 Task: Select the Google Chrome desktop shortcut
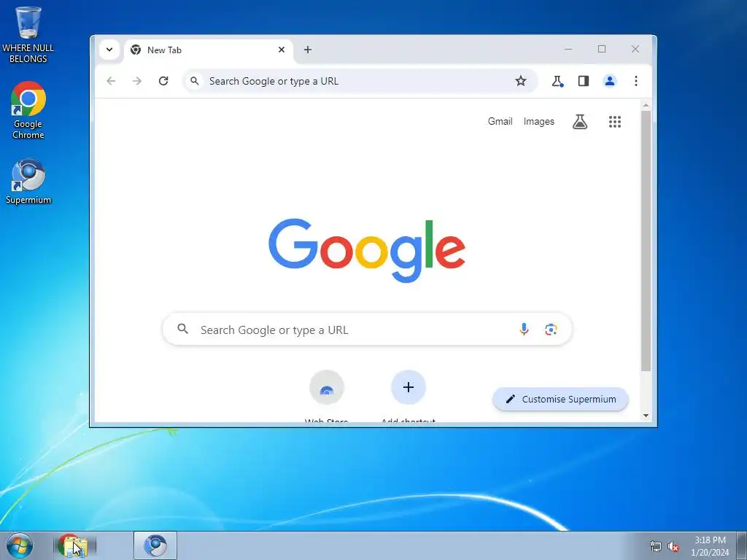click(28, 110)
